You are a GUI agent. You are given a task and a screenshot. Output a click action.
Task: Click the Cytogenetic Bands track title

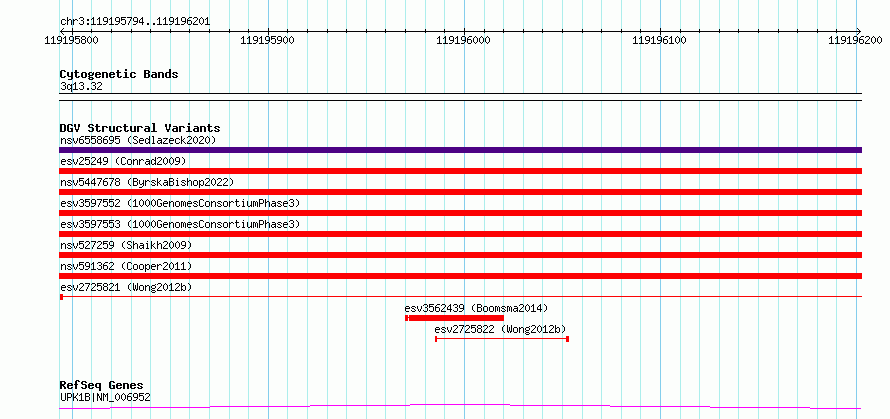point(119,74)
